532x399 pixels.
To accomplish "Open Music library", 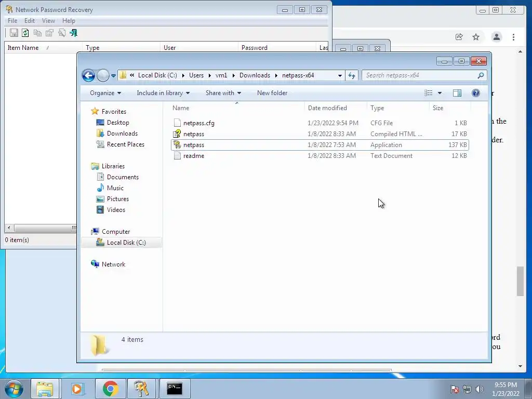I will pos(115,188).
